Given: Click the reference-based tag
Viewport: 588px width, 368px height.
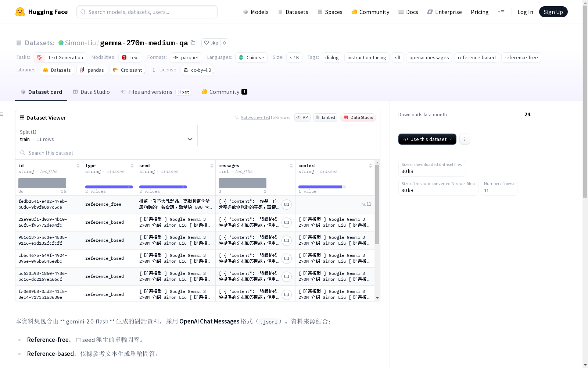Looking at the screenshot, I should pyautogui.click(x=477, y=57).
